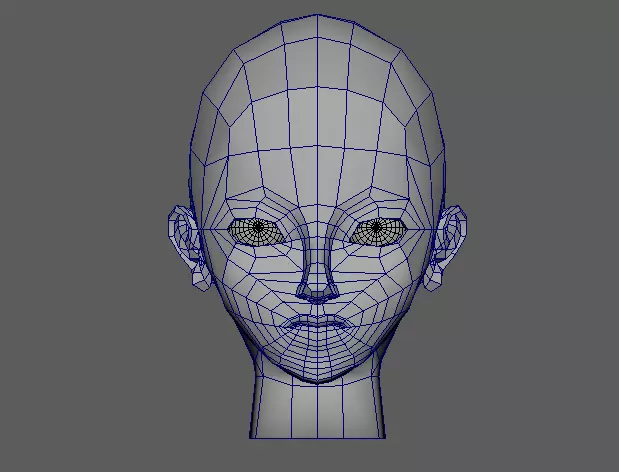Image resolution: width=619 pixels, height=472 pixels.
Task: Select the neck portion of the model
Action: click(317, 406)
